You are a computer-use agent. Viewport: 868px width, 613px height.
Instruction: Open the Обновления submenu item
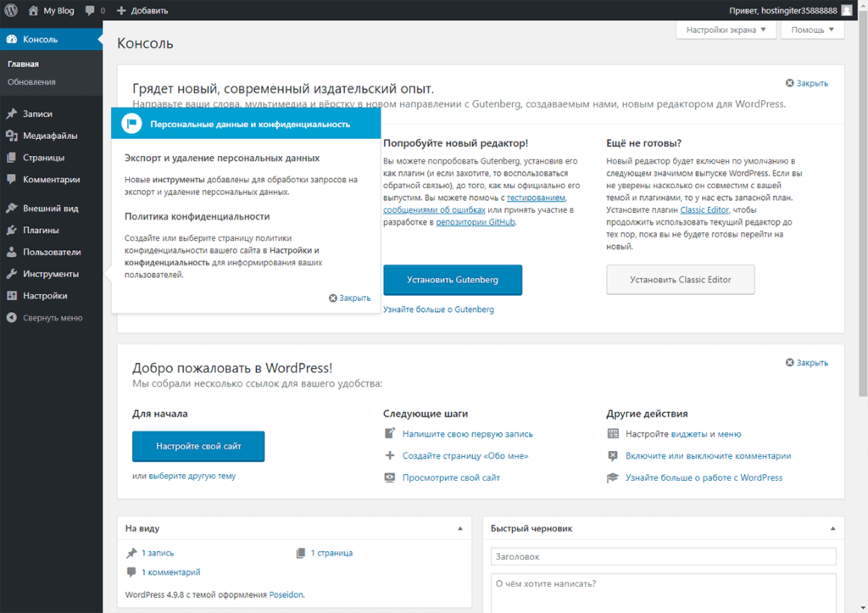tap(31, 82)
